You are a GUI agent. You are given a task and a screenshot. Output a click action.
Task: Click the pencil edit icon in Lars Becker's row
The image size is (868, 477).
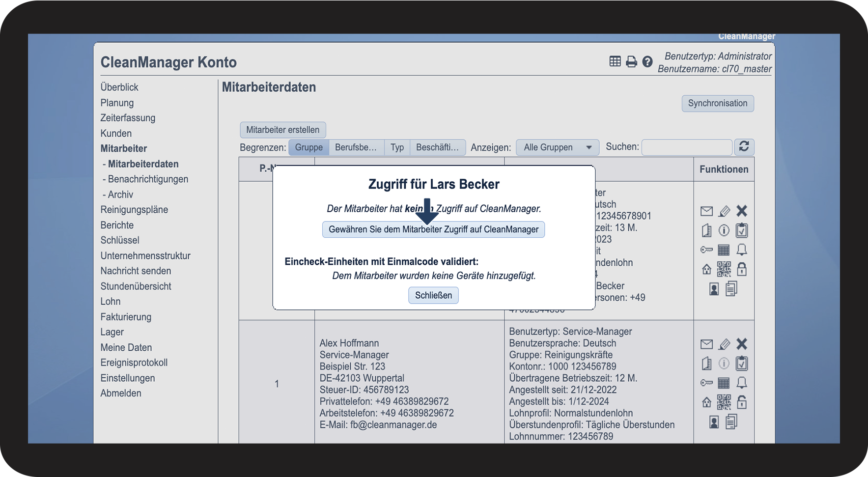724,211
